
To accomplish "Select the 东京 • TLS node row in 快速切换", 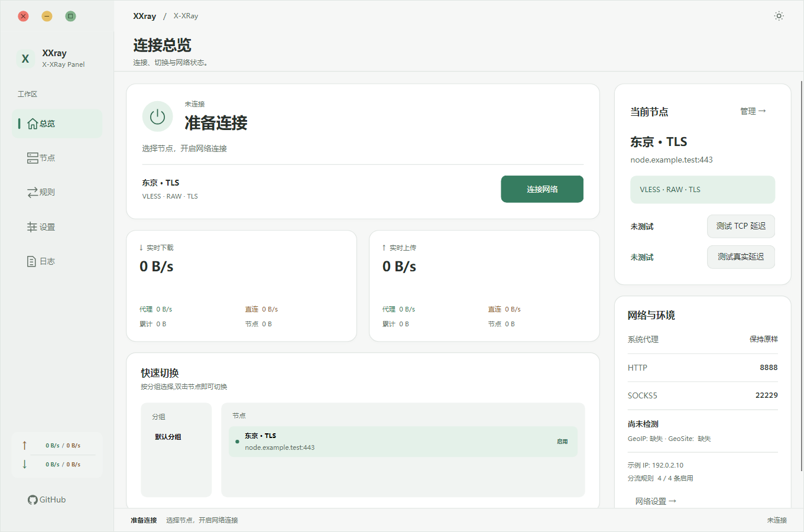I will (x=403, y=442).
